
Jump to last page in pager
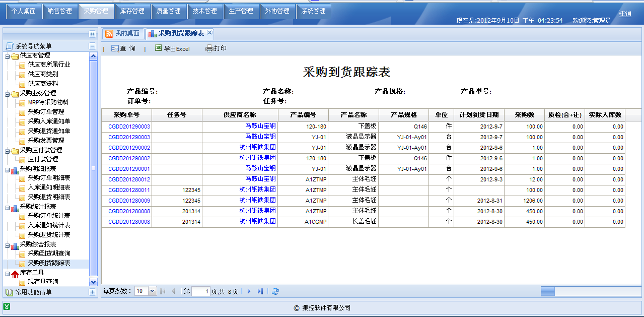tap(260, 291)
